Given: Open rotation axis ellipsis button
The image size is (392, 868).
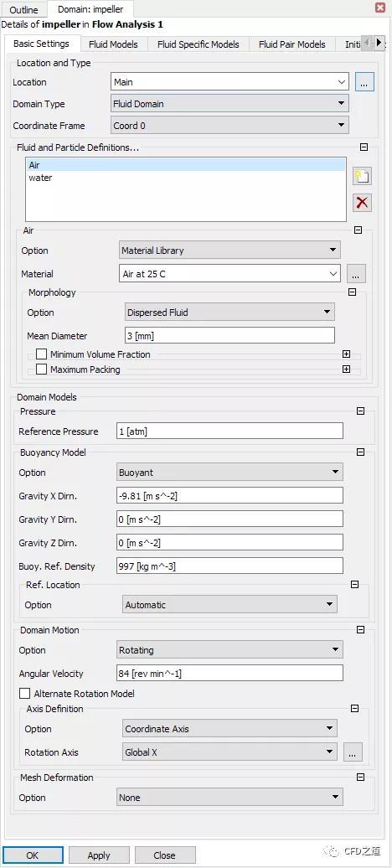Looking at the screenshot, I should coord(353,752).
